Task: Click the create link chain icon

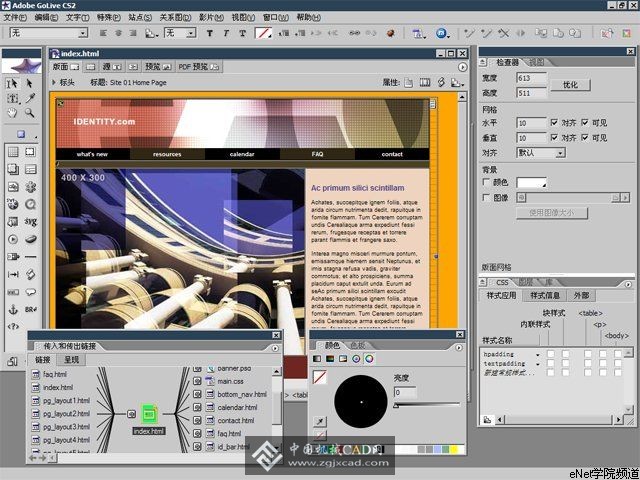Action: coord(355,33)
